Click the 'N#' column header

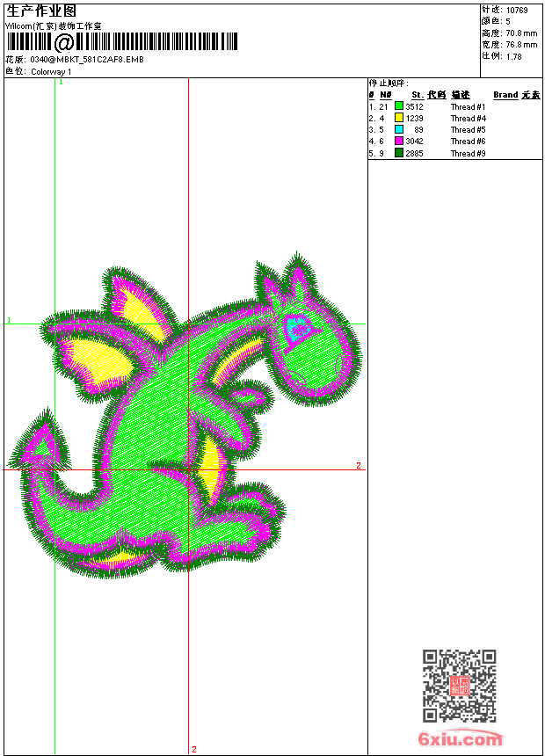(x=386, y=95)
